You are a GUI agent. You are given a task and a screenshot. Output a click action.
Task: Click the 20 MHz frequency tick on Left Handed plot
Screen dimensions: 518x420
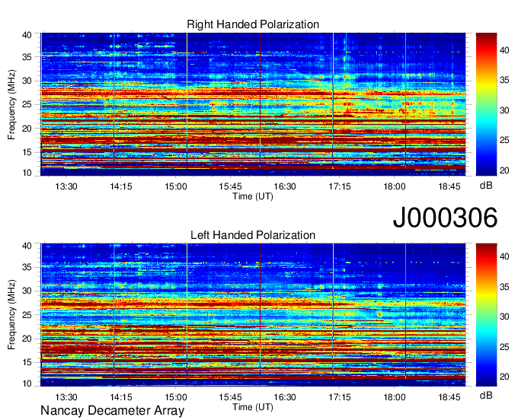(27, 339)
